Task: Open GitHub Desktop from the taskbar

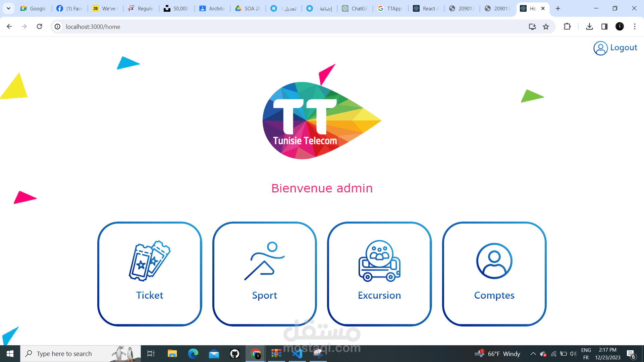Action: click(235, 354)
